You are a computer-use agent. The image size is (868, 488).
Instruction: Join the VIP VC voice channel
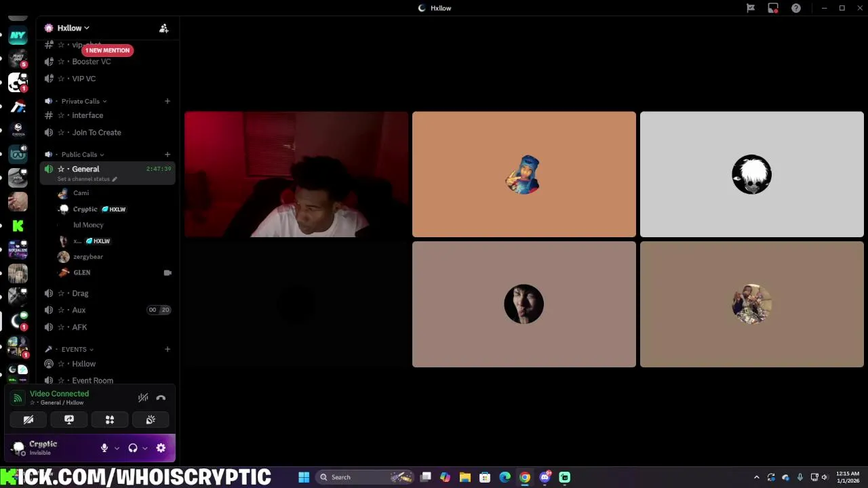[83, 79]
